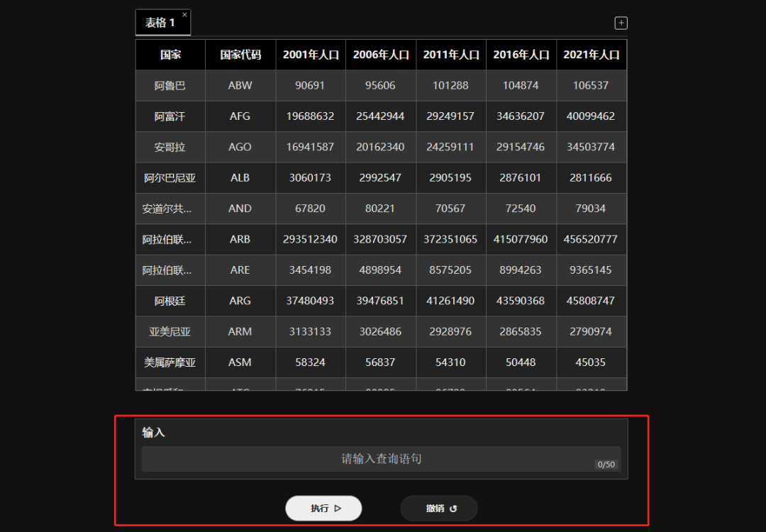Select the AFG country code cell
Screen dimensions: 766x532
[x=240, y=116]
